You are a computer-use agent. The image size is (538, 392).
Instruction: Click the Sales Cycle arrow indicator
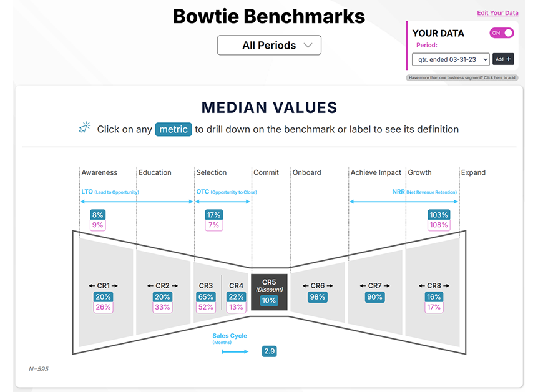[x=235, y=352]
